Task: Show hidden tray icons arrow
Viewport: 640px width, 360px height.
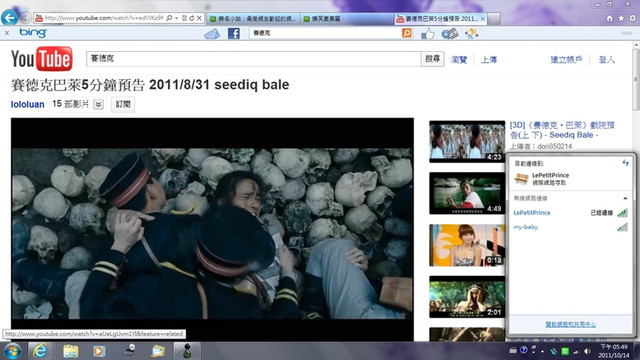Action: pyautogui.click(x=542, y=351)
